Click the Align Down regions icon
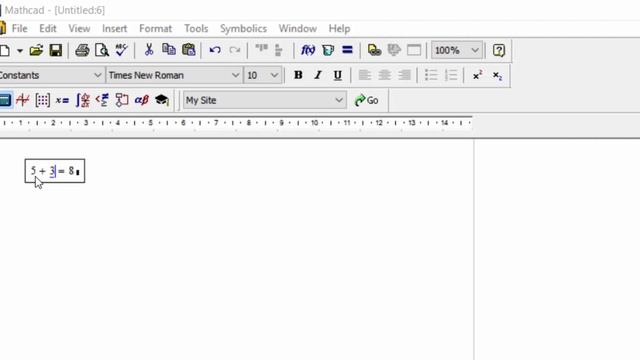 pyautogui.click(x=279, y=50)
